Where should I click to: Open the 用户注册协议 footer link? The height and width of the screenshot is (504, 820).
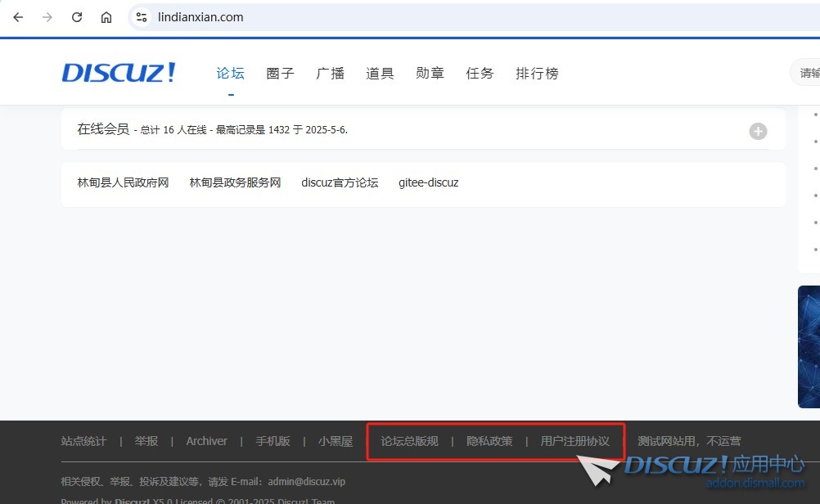574,441
